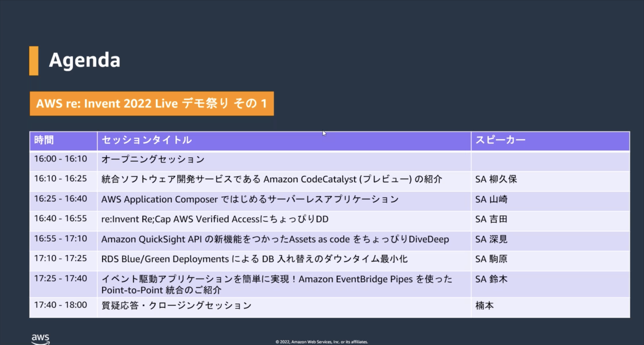Image resolution: width=644 pixels, height=345 pixels.
Task: Click the Agenda heading text
Action: (x=84, y=60)
